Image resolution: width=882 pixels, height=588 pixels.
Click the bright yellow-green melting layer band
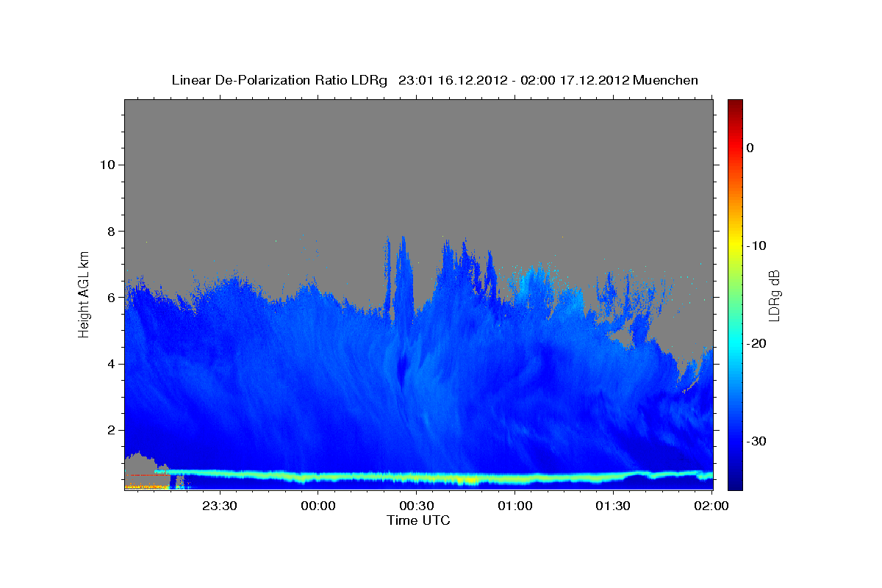pos(434,478)
